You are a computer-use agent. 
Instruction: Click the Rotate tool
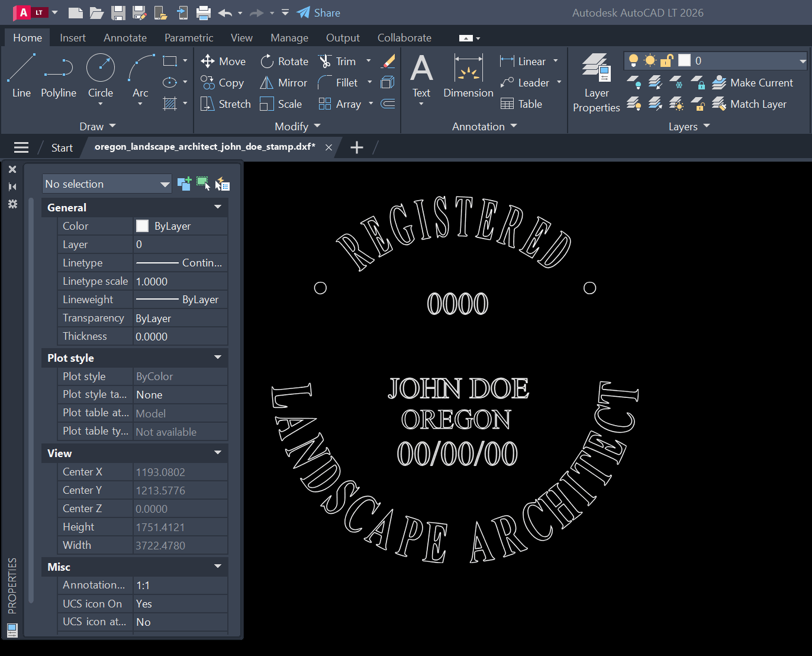(x=285, y=62)
